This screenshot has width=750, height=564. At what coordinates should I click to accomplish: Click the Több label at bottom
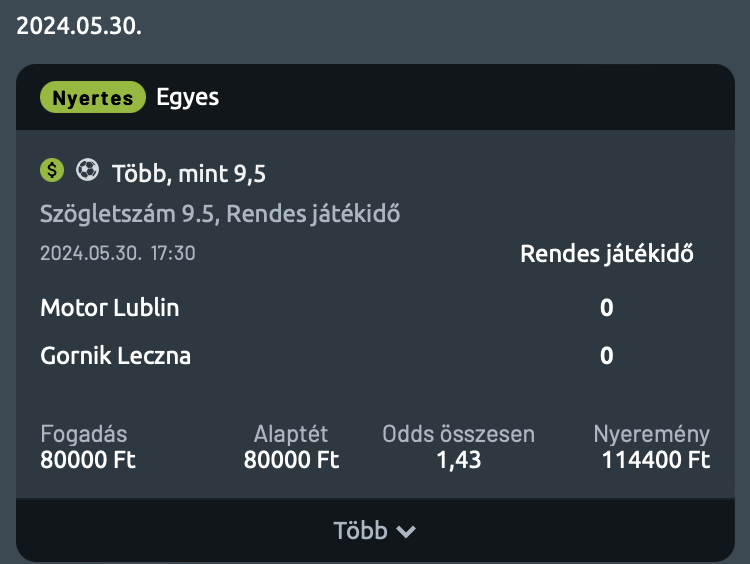click(x=360, y=531)
